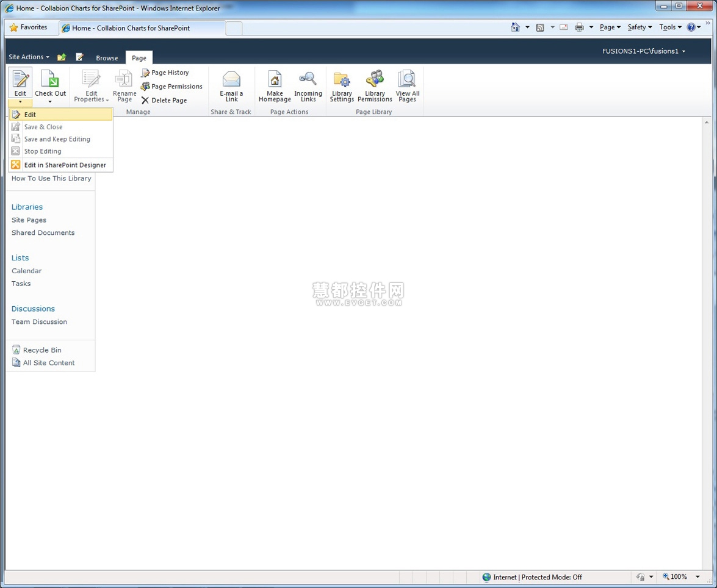Choose Stop Editing from the menu
The image size is (717, 588).
pyautogui.click(x=61, y=151)
